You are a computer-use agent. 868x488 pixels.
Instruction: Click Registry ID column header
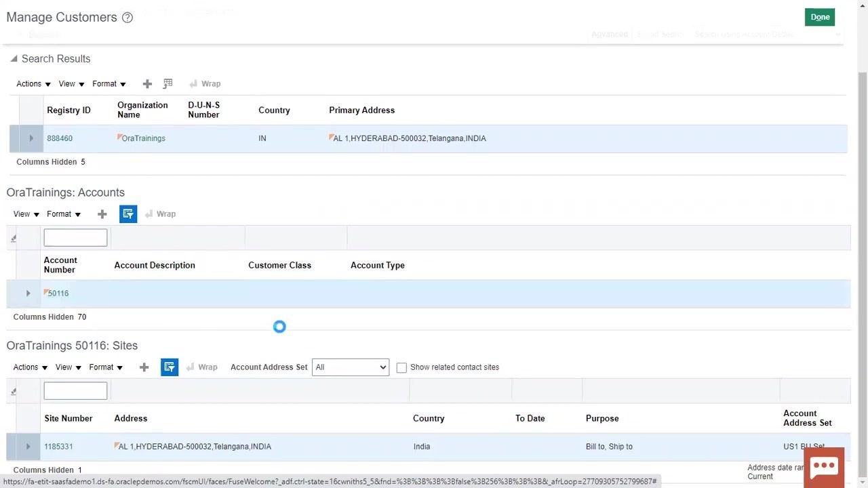[68, 110]
